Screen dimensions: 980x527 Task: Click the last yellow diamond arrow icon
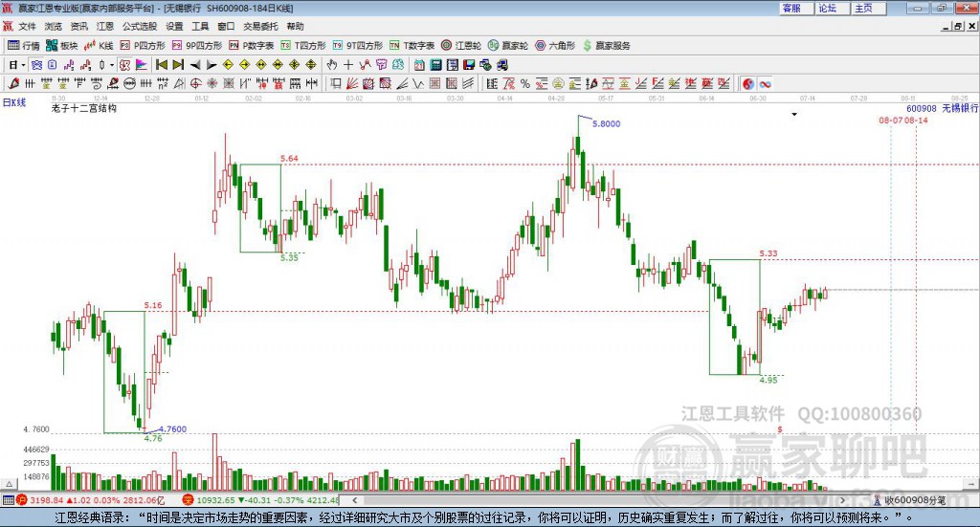click(x=311, y=65)
